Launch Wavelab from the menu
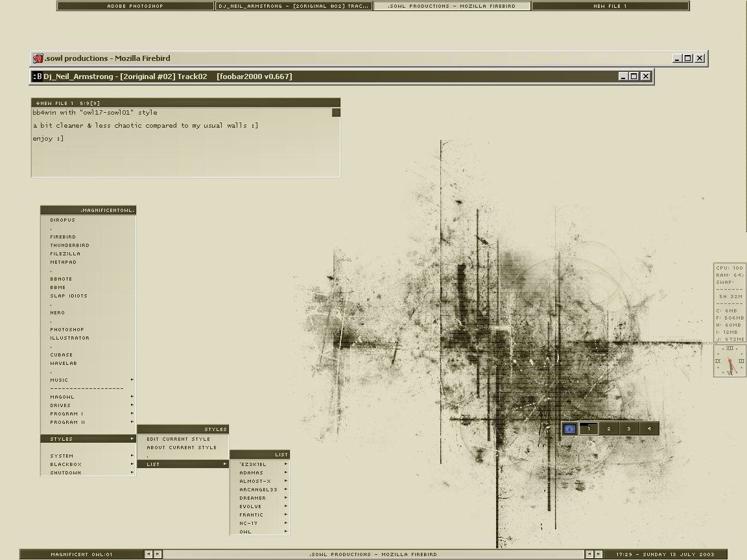 [88, 364]
